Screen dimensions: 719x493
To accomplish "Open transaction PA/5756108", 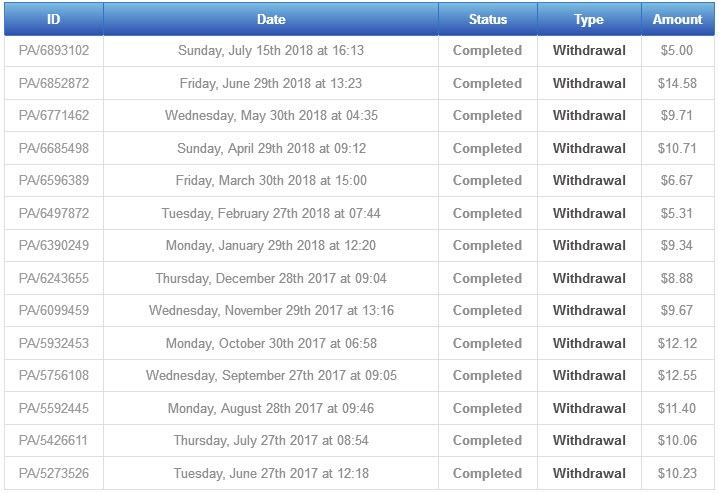I will point(54,376).
